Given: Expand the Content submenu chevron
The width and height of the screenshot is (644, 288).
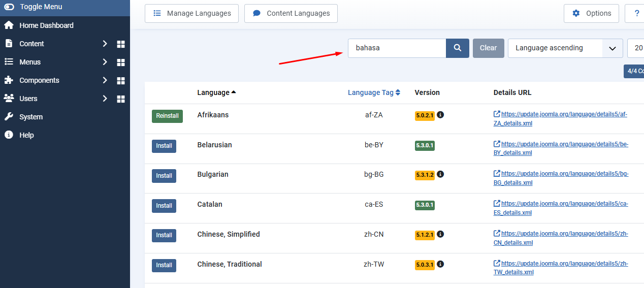Looking at the screenshot, I should pyautogui.click(x=105, y=44).
